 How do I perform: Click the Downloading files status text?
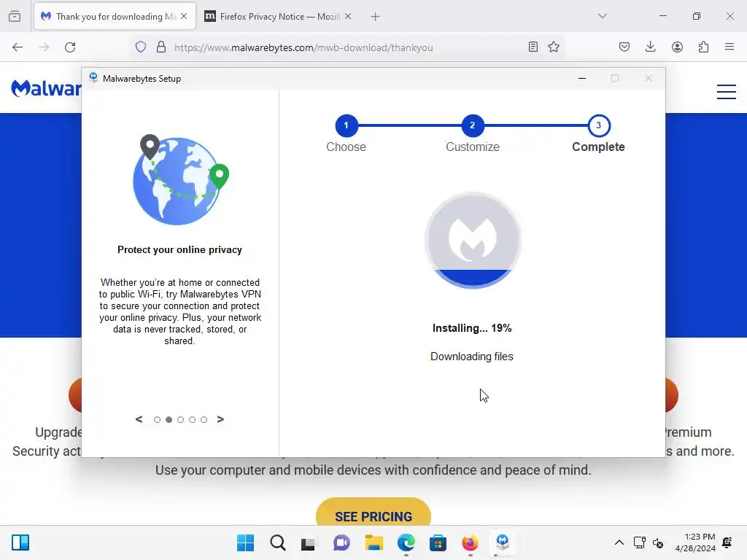click(472, 356)
